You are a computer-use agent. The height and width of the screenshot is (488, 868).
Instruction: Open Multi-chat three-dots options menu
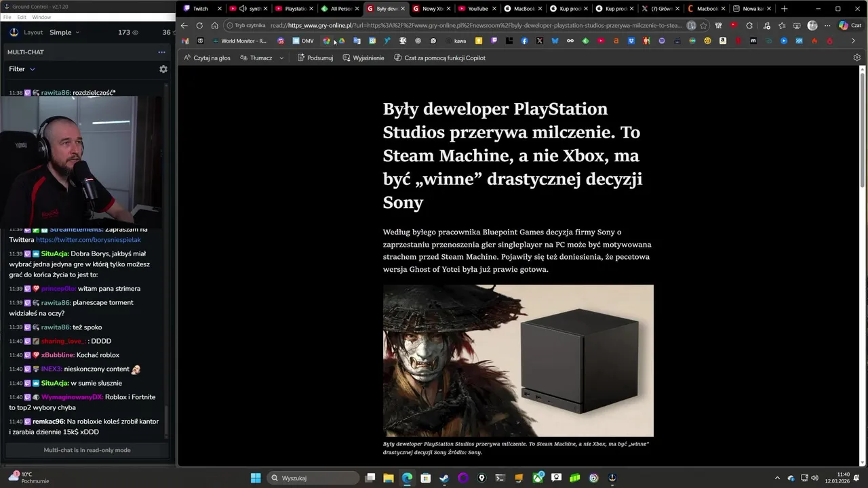tap(161, 52)
